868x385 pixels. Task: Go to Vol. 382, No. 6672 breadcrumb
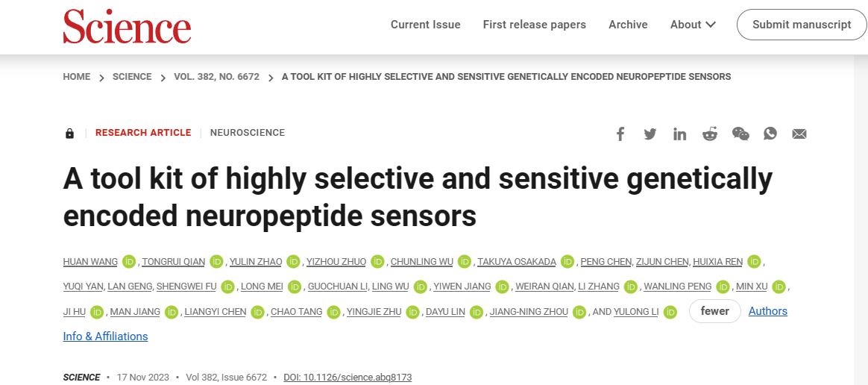click(216, 76)
